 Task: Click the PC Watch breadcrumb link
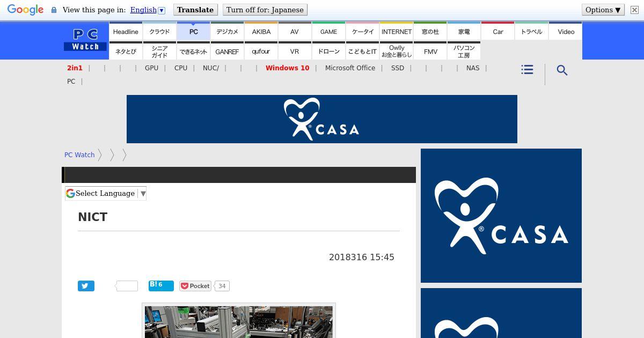[x=79, y=155]
